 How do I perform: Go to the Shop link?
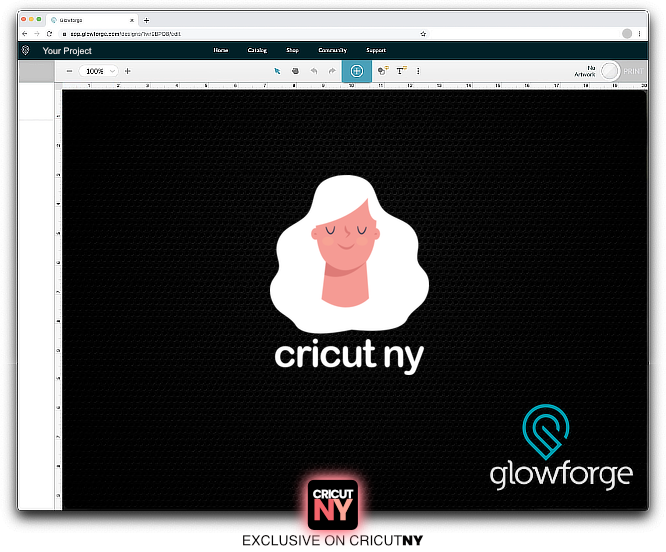(292, 50)
